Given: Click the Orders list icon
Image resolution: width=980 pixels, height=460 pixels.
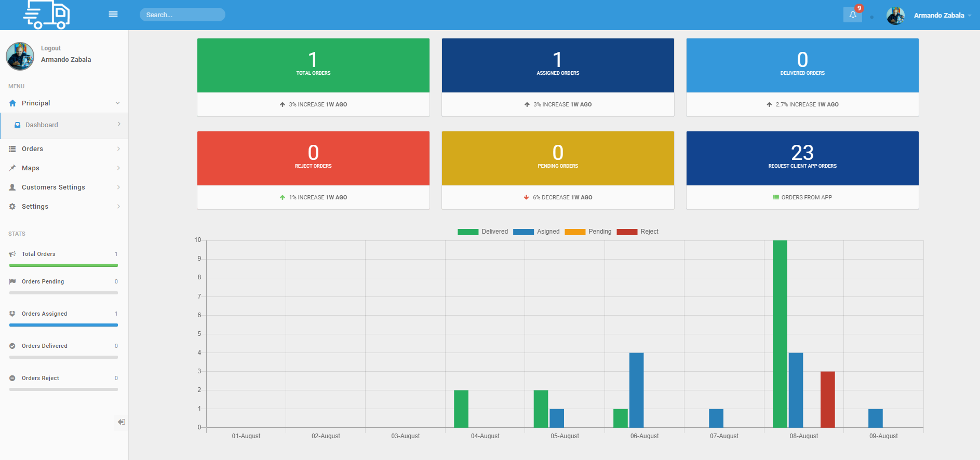Looking at the screenshot, I should pyautogui.click(x=12, y=149).
